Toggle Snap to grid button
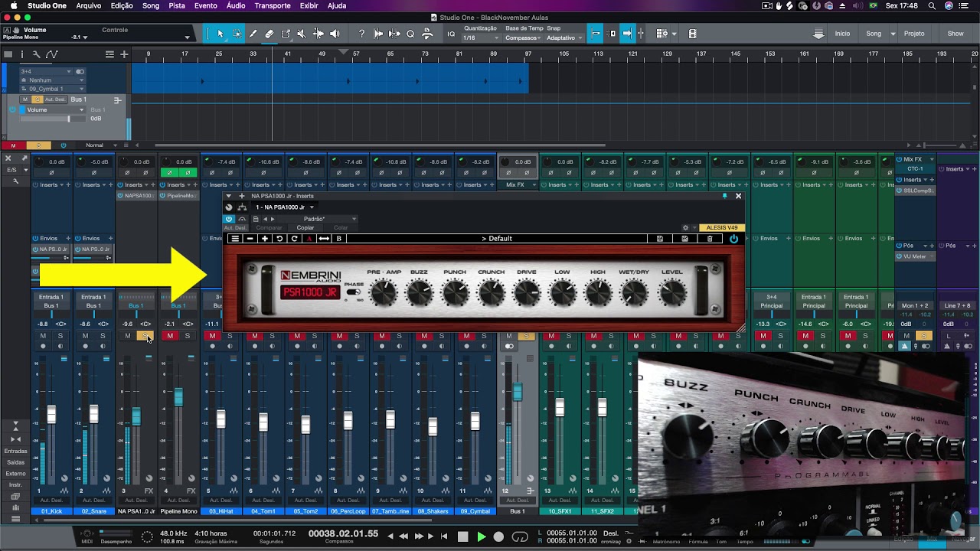Viewport: 980px width, 551px height. click(x=594, y=34)
